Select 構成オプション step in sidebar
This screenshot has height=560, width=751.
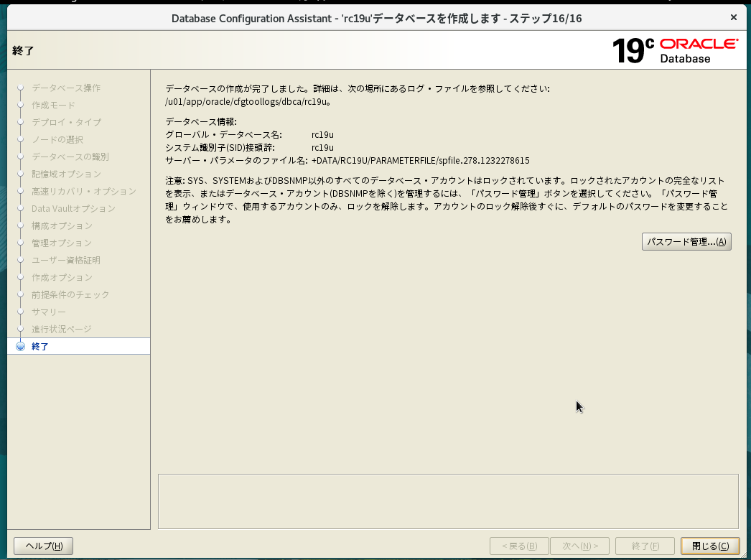[x=62, y=225]
